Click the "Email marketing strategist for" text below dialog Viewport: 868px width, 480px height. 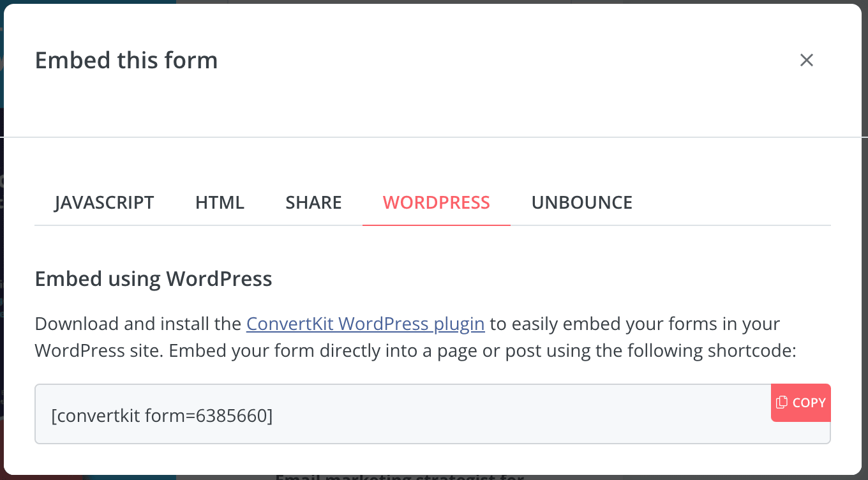[400, 477]
